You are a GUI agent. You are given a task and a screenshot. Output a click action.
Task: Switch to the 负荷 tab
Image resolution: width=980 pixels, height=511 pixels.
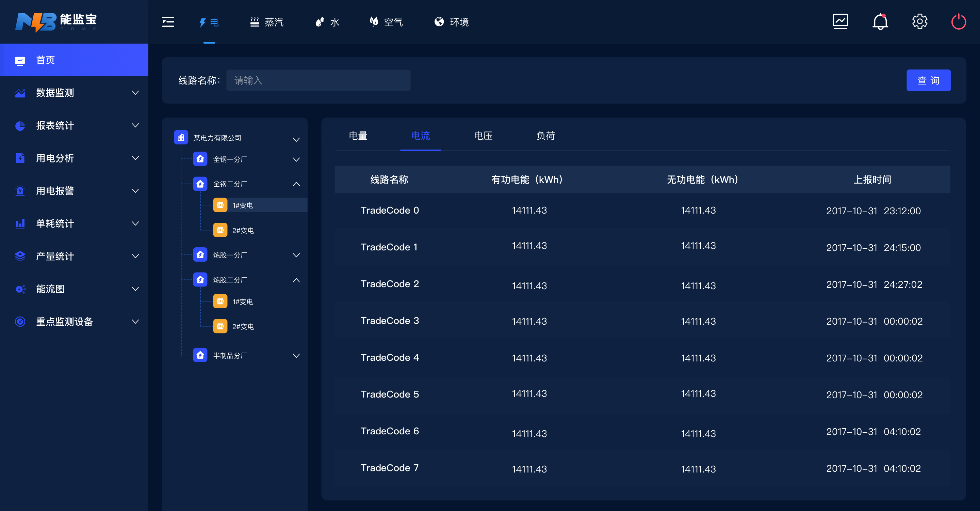coord(545,136)
